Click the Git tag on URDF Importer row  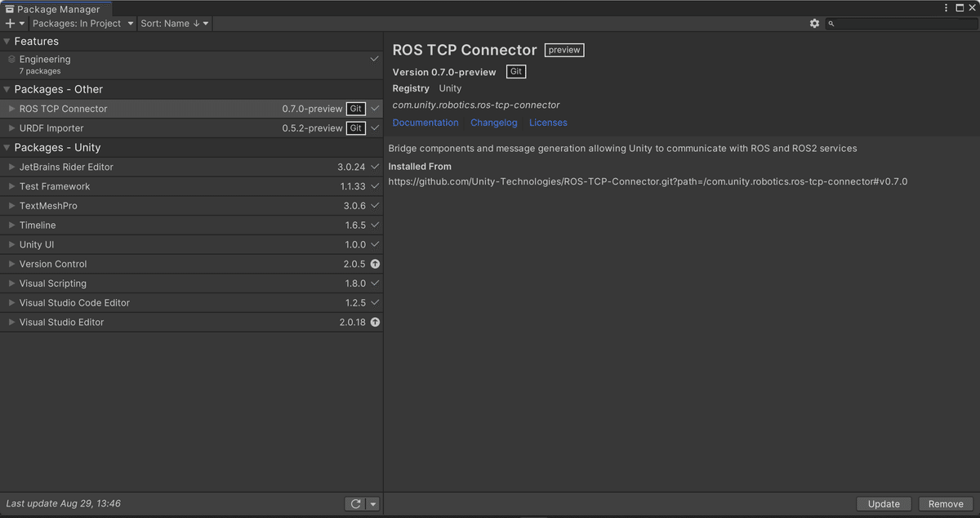click(x=355, y=128)
